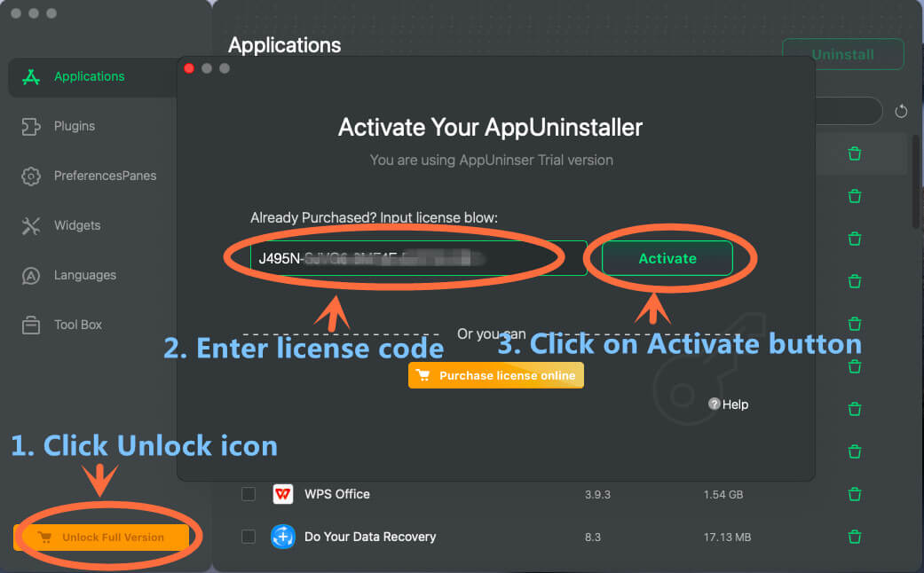Screen dimensions: 924x573
Task: Tick the checkbox in the highlighted top row
Action: click(249, 153)
